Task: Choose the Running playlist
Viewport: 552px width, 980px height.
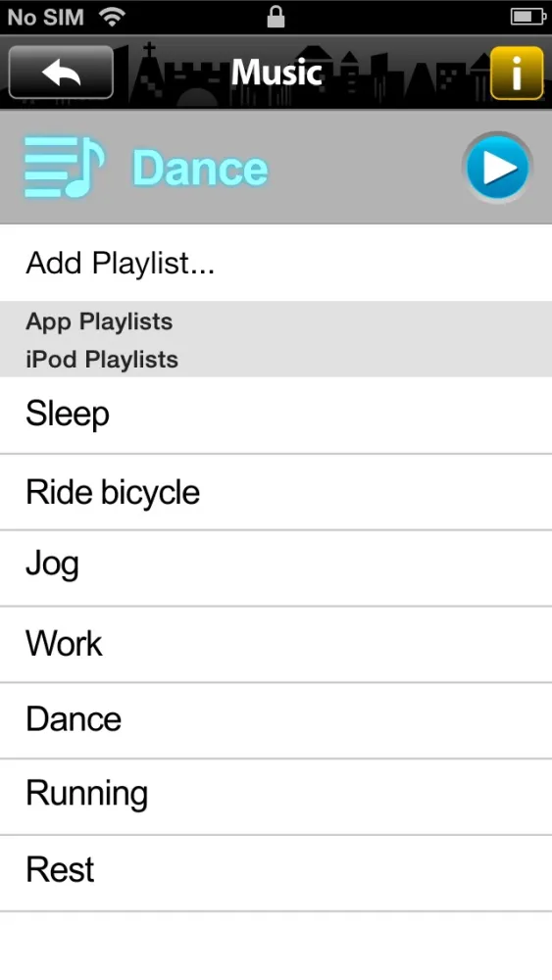Action: click(276, 797)
